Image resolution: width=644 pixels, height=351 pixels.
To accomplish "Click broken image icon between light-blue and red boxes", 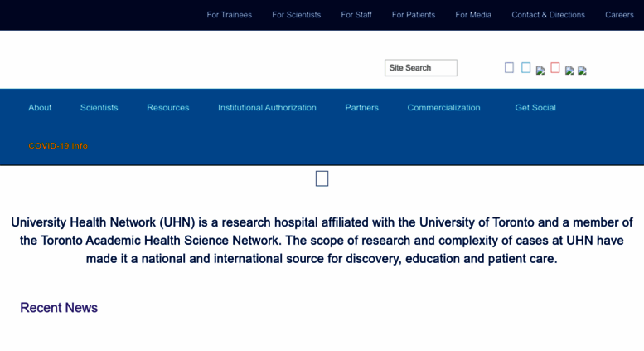I will [x=540, y=71].
